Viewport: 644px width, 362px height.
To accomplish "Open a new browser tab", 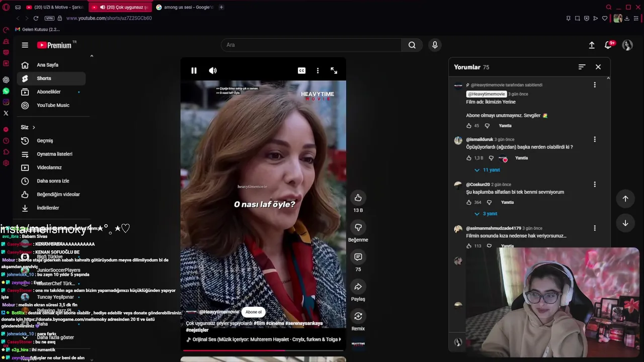I will click(x=221, y=7).
